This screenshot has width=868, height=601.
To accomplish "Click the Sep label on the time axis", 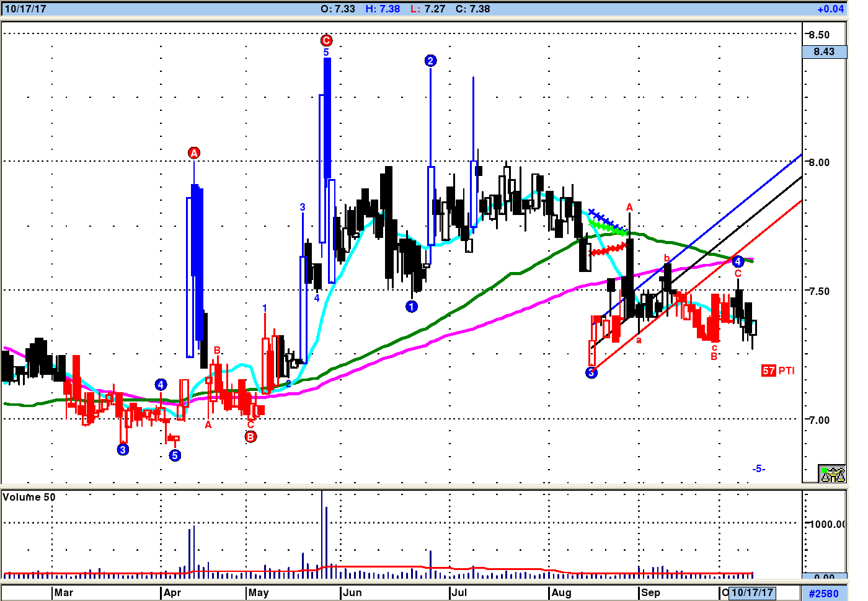I will (x=650, y=592).
